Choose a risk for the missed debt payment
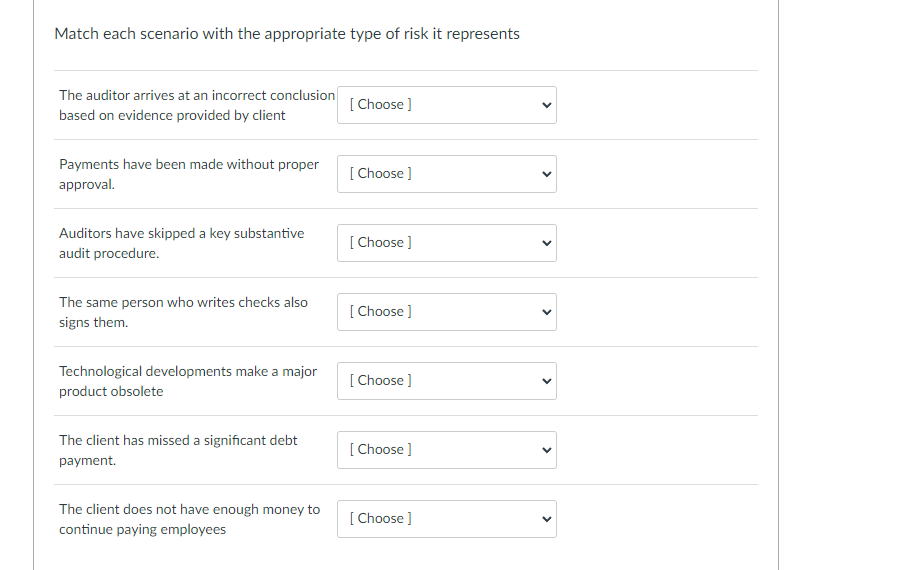 point(446,450)
